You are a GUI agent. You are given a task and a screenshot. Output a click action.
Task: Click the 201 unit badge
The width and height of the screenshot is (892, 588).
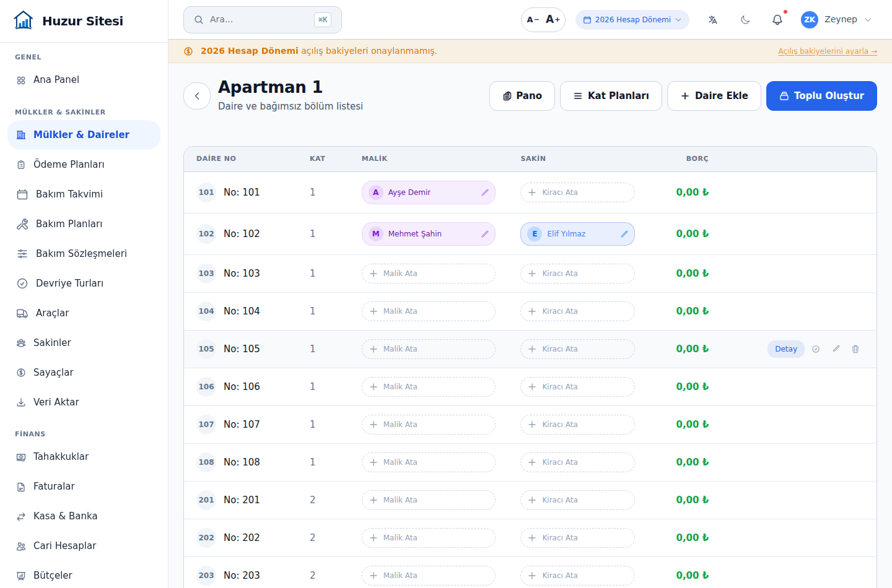click(x=206, y=500)
